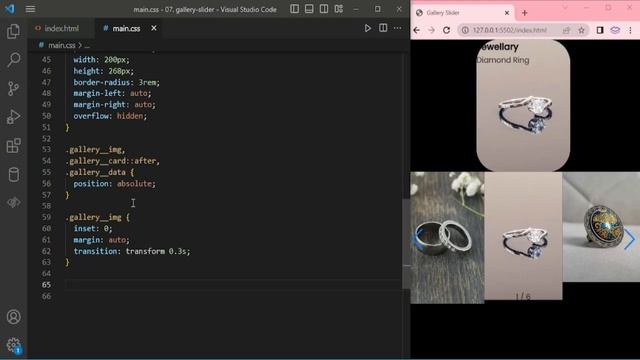Close the Gallery Slider browser tab
640x360 pixels.
507,13
